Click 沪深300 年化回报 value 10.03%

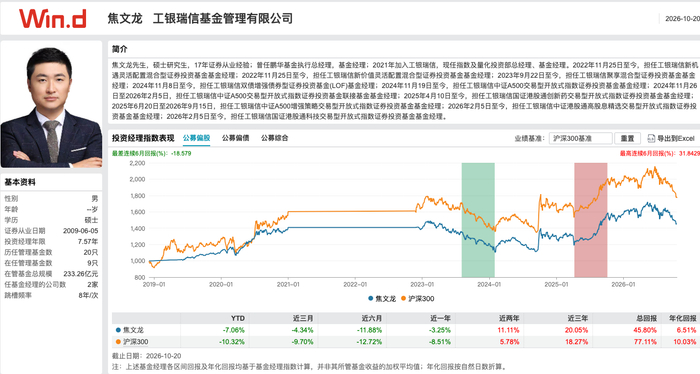[x=685, y=342]
